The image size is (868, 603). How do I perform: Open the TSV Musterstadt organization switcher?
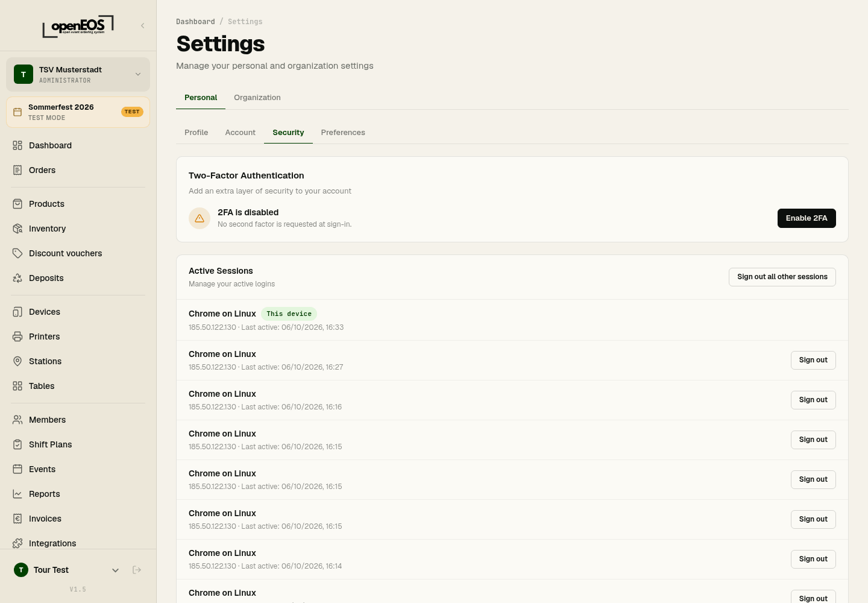point(78,74)
